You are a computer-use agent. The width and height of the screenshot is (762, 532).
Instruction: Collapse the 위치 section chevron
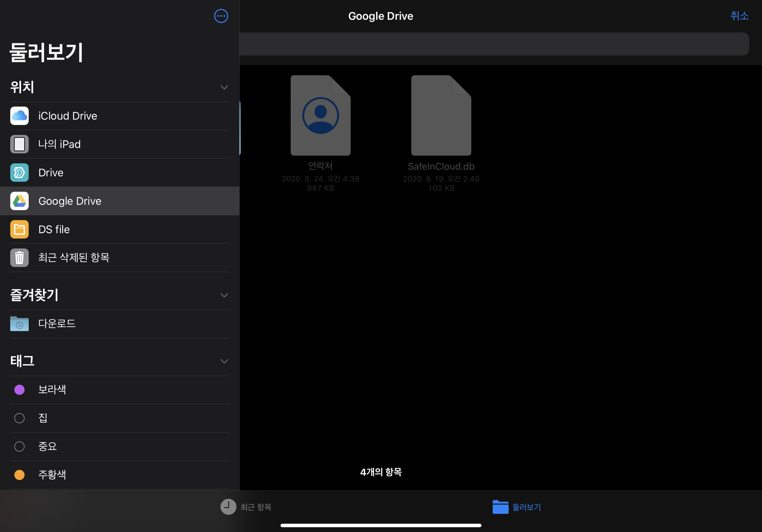click(x=224, y=87)
